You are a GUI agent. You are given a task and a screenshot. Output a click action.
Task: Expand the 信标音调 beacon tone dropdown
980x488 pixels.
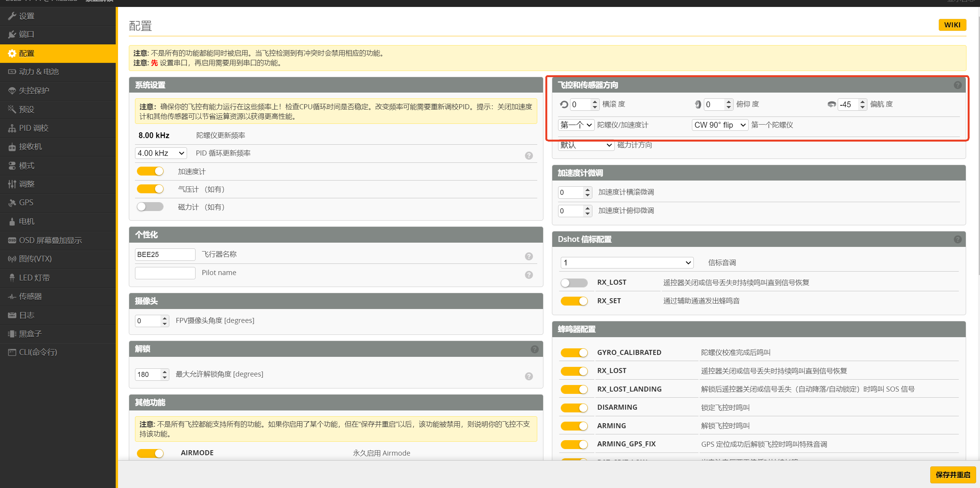tap(627, 263)
